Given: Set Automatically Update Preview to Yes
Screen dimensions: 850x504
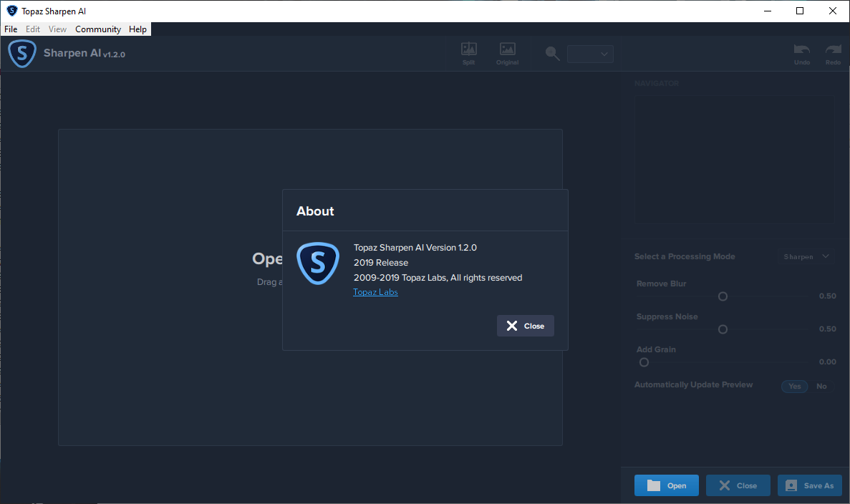Looking at the screenshot, I should [794, 386].
